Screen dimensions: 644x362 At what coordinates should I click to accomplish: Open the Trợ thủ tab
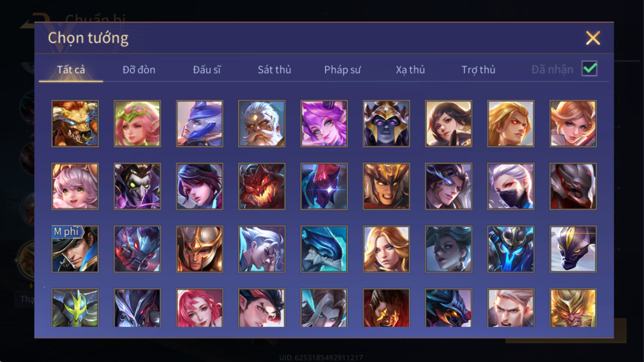(x=478, y=70)
